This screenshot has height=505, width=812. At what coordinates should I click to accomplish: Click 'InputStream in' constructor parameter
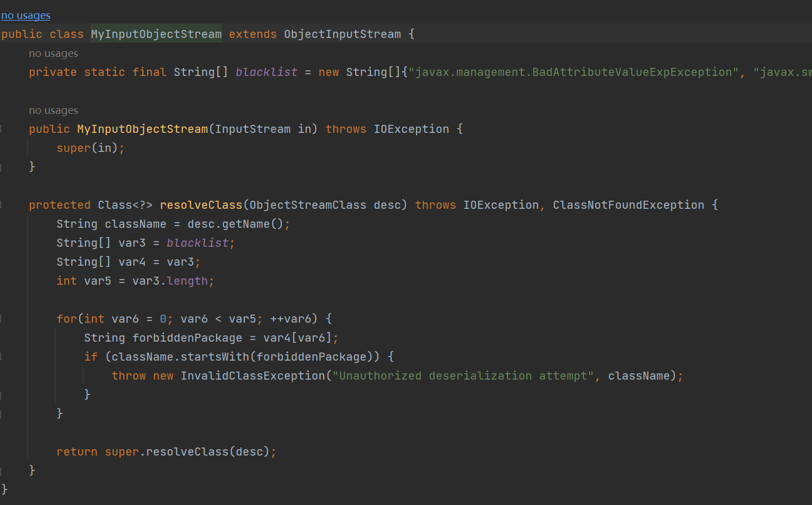(263, 129)
